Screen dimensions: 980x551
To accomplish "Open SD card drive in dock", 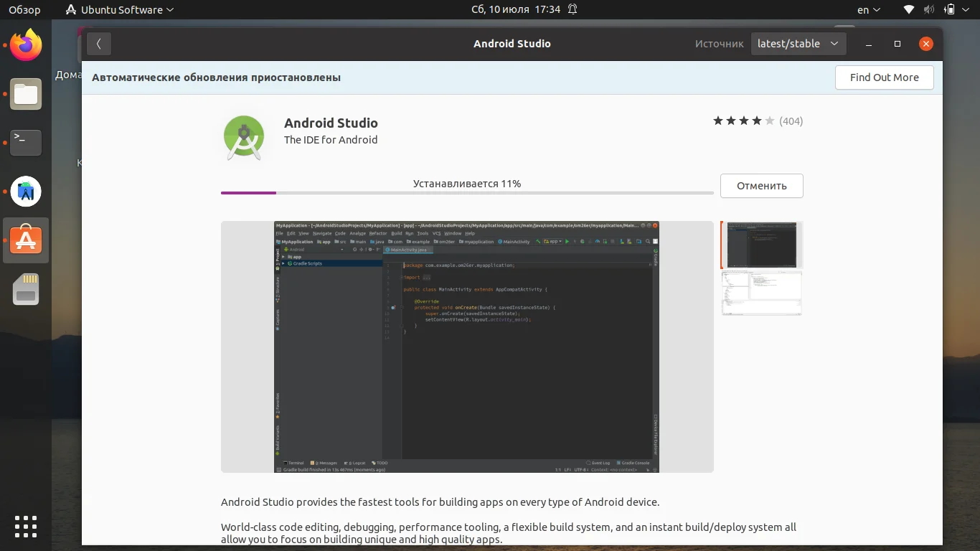I will tap(26, 289).
